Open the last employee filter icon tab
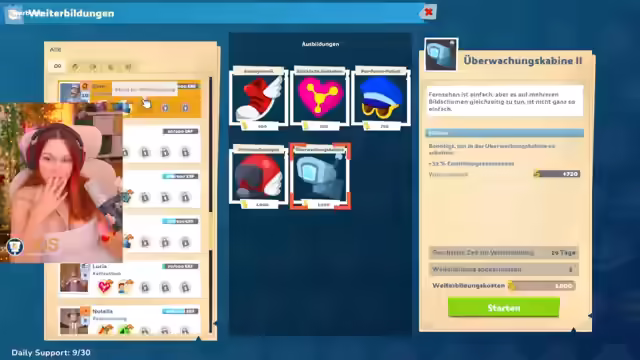This screenshot has width=640, height=360. 128,67
